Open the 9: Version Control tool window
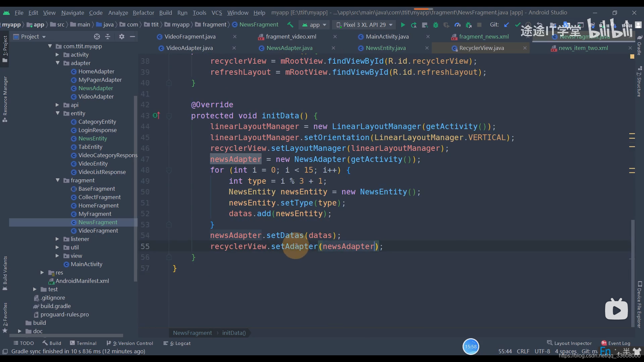The image size is (644, 362). pos(129,343)
